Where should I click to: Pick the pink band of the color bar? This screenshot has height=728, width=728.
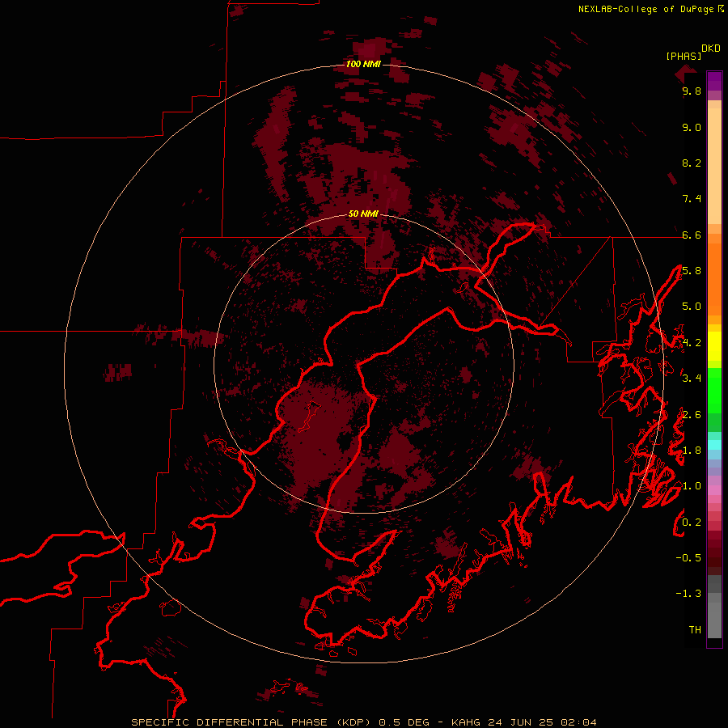coord(714,490)
